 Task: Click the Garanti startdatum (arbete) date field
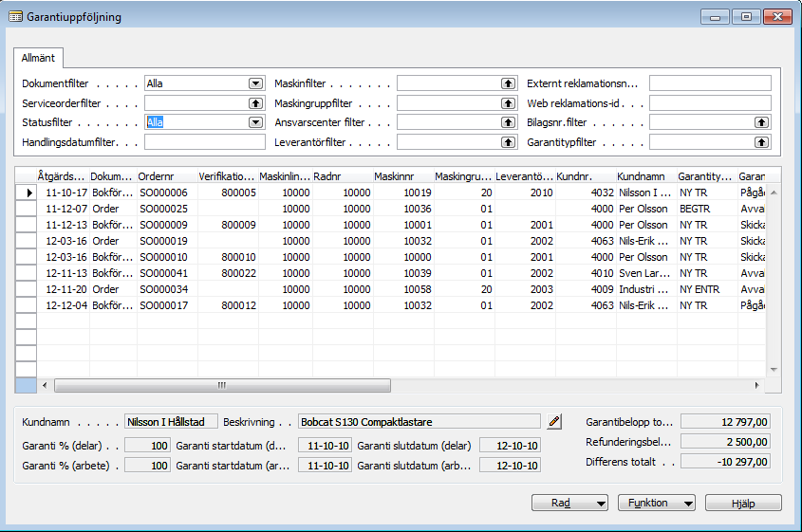325,466
